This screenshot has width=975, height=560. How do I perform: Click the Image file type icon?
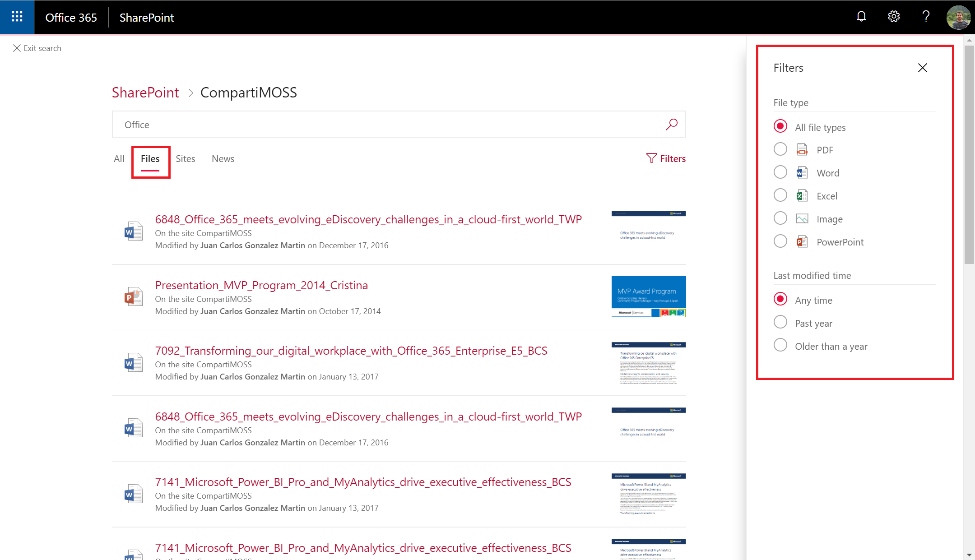tap(802, 219)
